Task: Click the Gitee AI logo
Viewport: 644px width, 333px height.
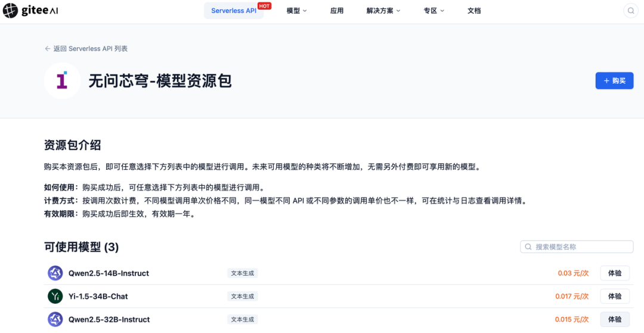Action: coord(31,11)
